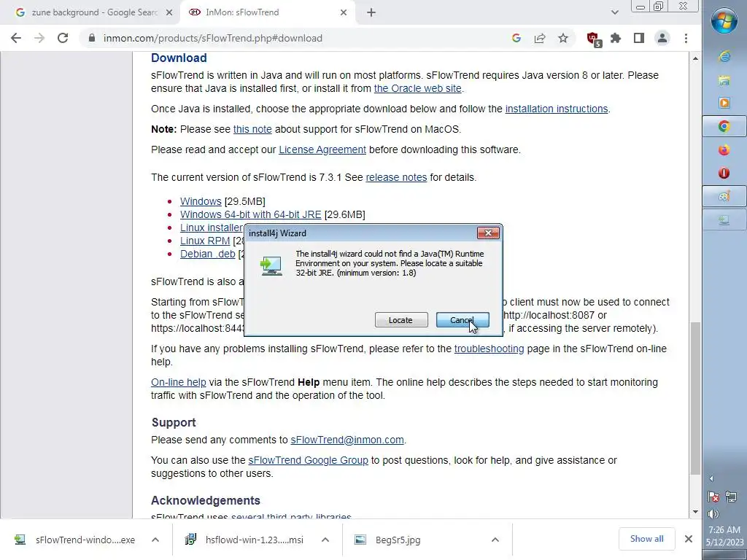747x560 pixels.
Task: Switch to InMon: sFlowTrend tab
Action: click(267, 12)
